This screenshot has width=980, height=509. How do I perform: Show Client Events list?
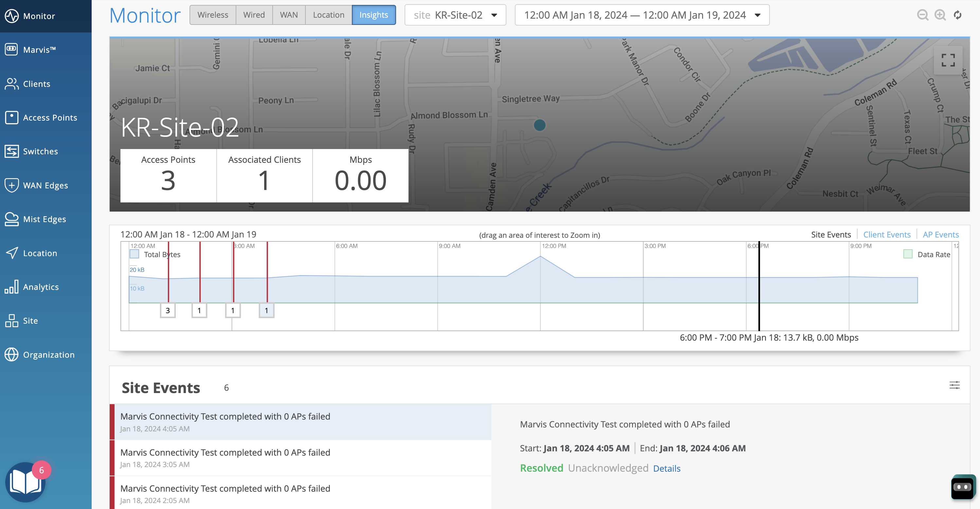pyautogui.click(x=886, y=235)
